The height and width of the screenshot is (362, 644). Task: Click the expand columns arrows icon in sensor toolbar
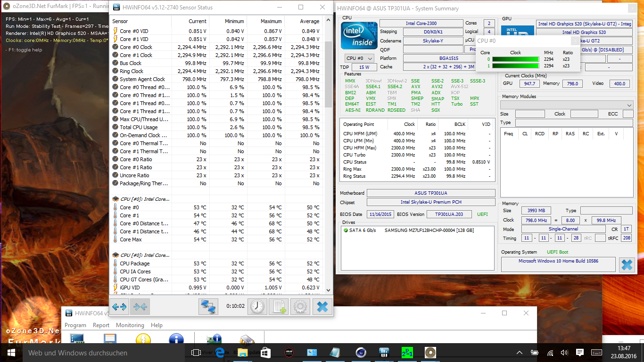[120, 307]
